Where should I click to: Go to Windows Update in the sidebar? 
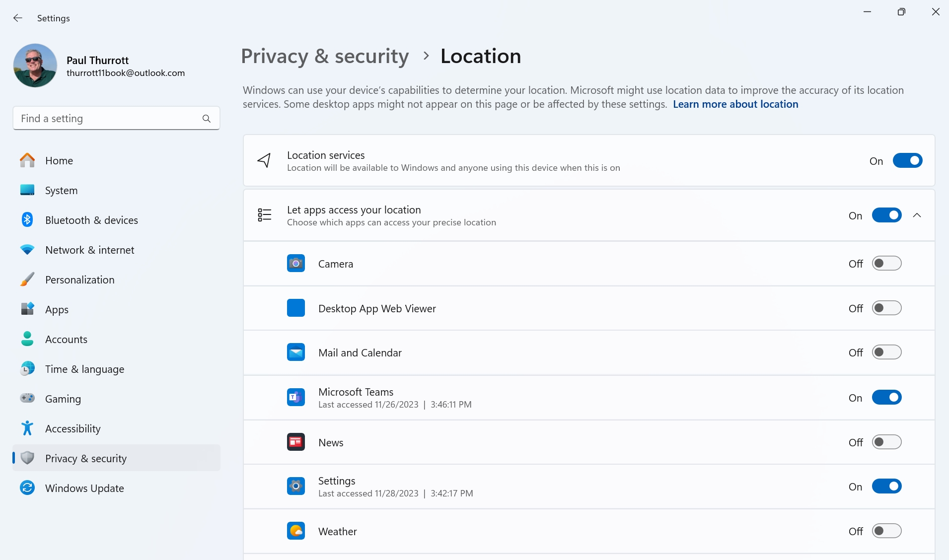[x=84, y=488]
